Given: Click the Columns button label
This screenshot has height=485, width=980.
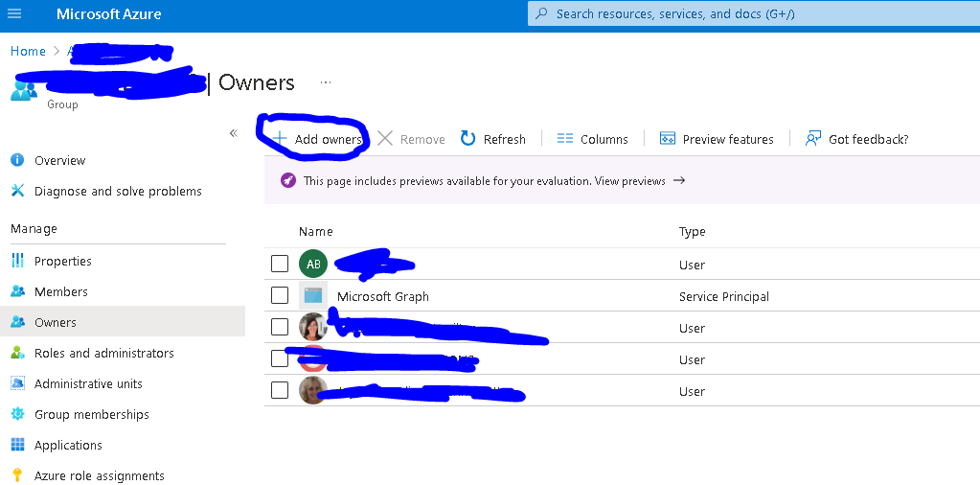Looking at the screenshot, I should click(604, 139).
